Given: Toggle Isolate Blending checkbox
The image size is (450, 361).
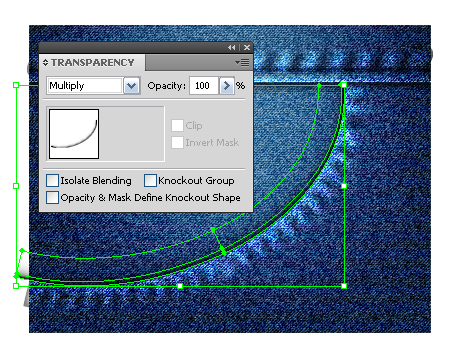Looking at the screenshot, I should click(52, 180).
